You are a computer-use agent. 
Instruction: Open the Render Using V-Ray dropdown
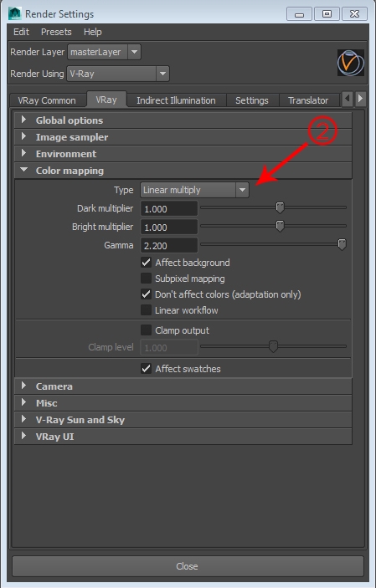pos(118,74)
